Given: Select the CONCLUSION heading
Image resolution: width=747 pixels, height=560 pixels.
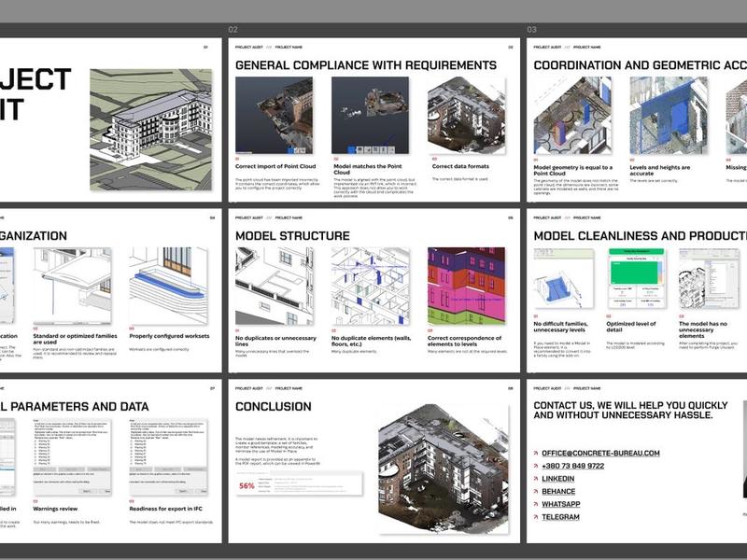Looking at the screenshot, I should [x=274, y=406].
